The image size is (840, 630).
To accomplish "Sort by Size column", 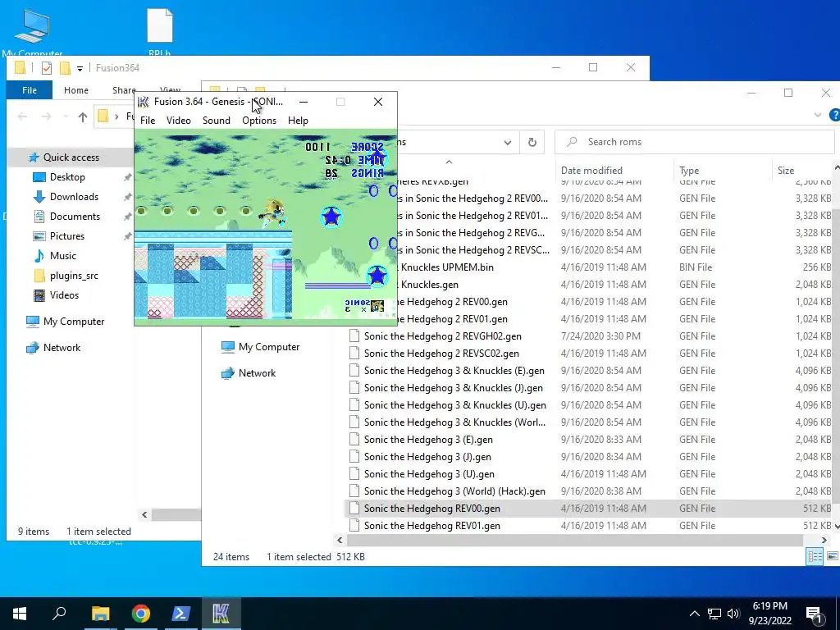I will (786, 171).
